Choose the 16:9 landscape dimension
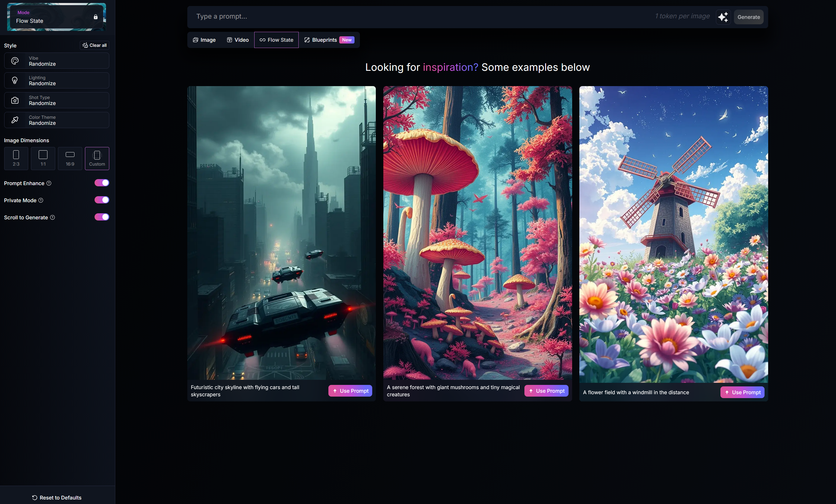836x504 pixels. pyautogui.click(x=70, y=158)
